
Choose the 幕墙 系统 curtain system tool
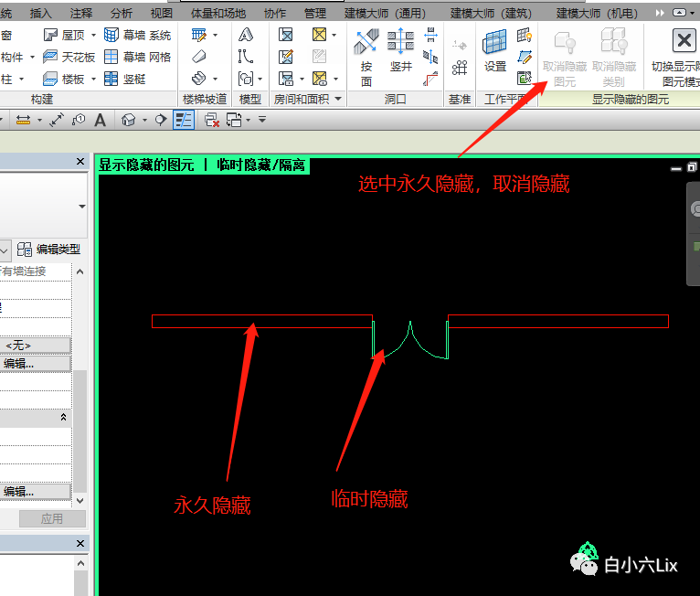tap(137, 35)
